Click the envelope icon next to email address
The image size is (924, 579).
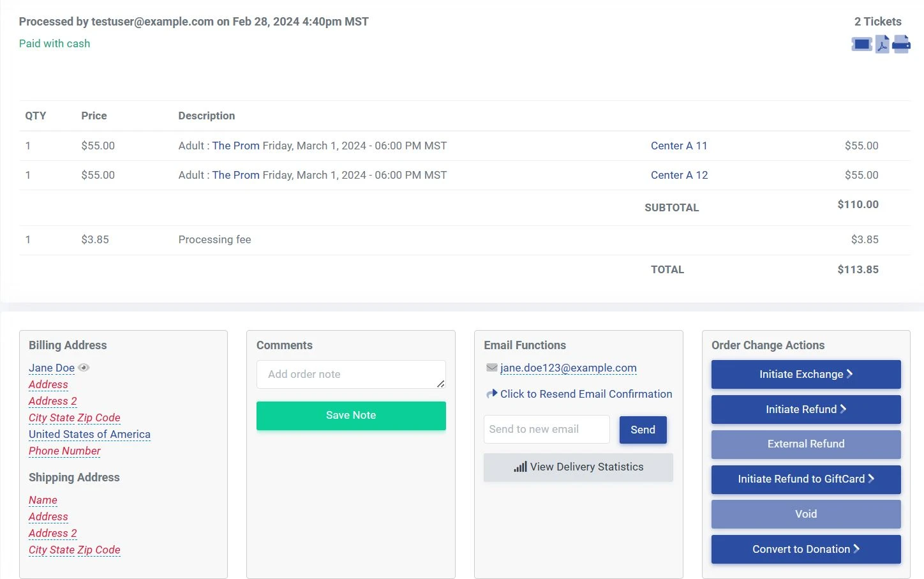point(491,368)
